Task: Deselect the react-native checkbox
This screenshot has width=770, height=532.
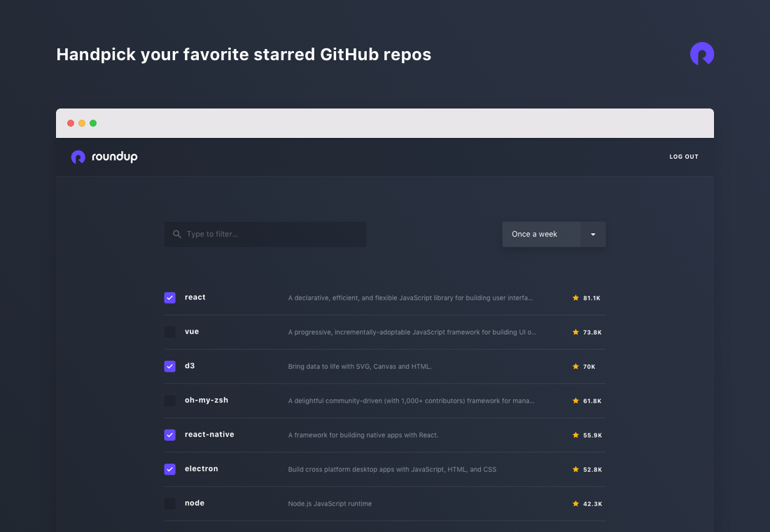Action: tap(170, 435)
